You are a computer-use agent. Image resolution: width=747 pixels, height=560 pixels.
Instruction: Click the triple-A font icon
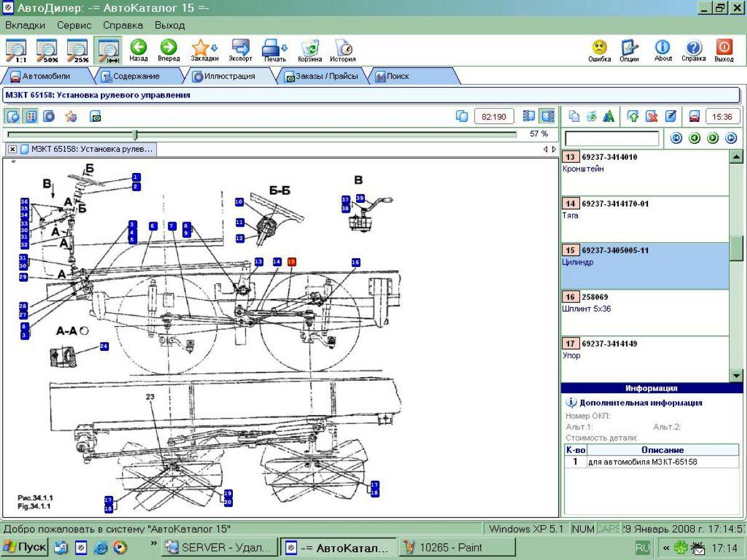(x=609, y=116)
